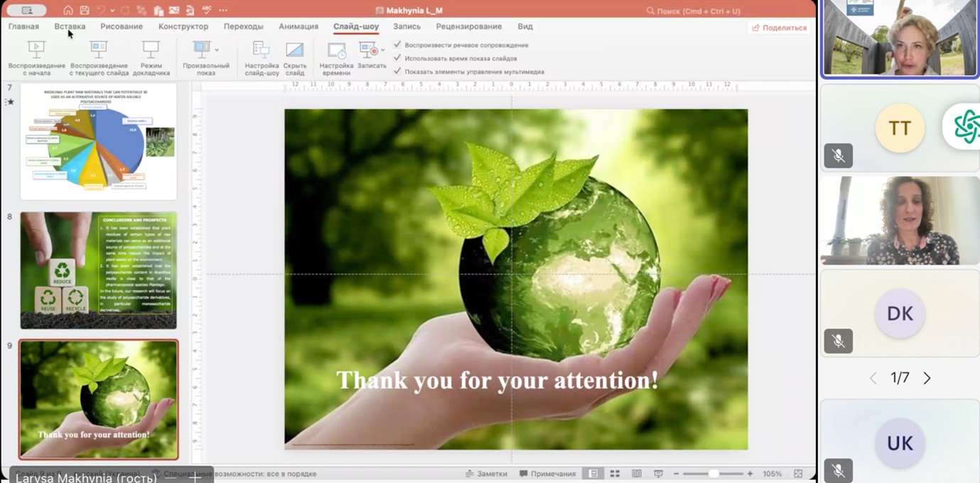Switch to the Анимация tab
Image resolution: width=980 pixels, height=483 pixels.
298,26
